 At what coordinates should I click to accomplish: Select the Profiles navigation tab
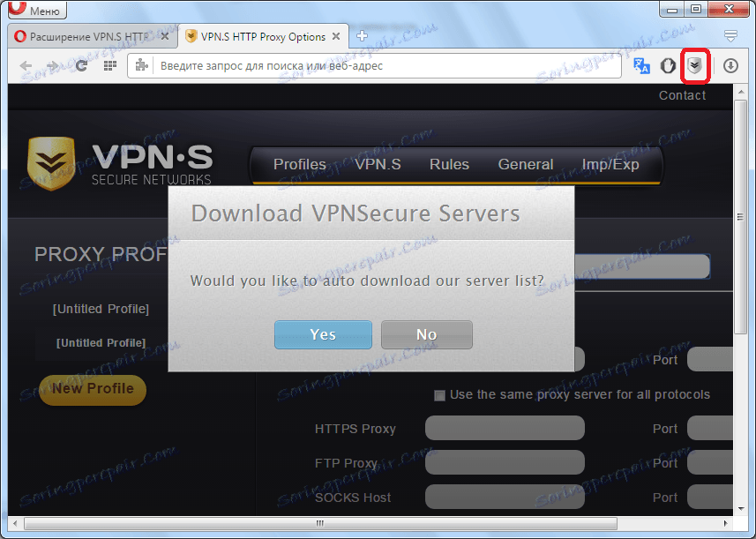click(x=299, y=164)
